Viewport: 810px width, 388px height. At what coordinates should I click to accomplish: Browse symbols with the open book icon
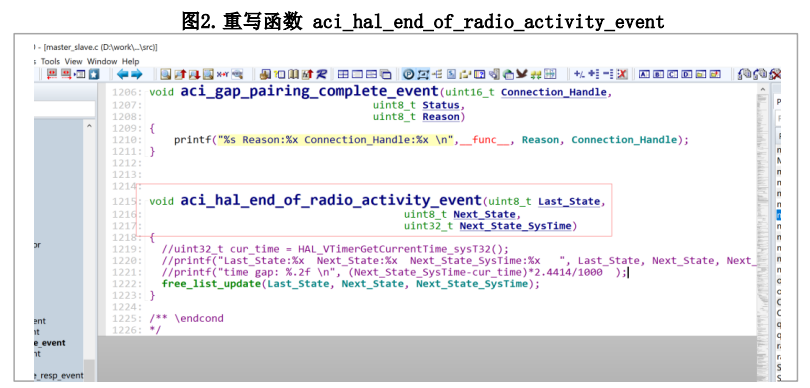[293, 74]
